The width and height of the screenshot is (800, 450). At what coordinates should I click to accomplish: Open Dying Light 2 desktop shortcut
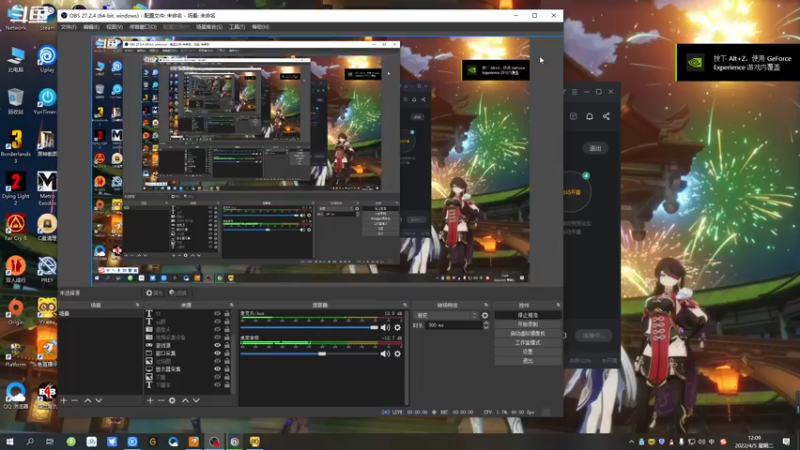click(16, 189)
